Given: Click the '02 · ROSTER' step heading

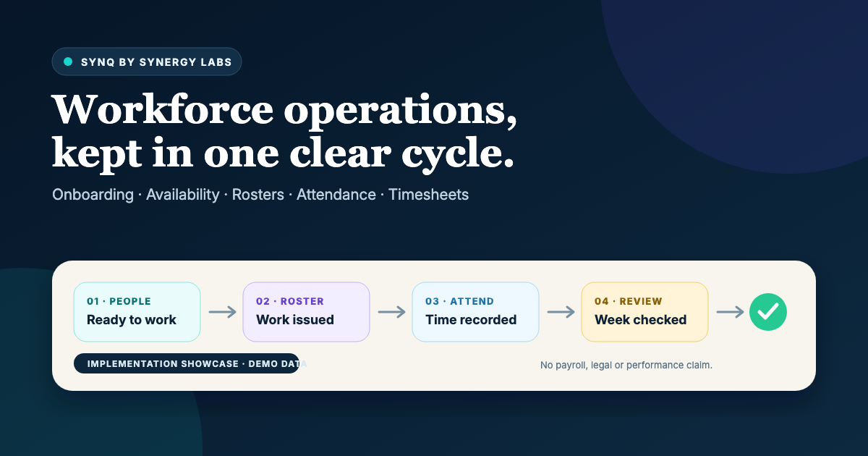Looking at the screenshot, I should point(290,301).
